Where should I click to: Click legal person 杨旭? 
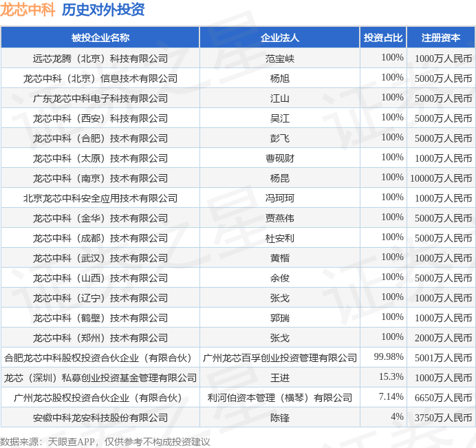tap(279, 78)
